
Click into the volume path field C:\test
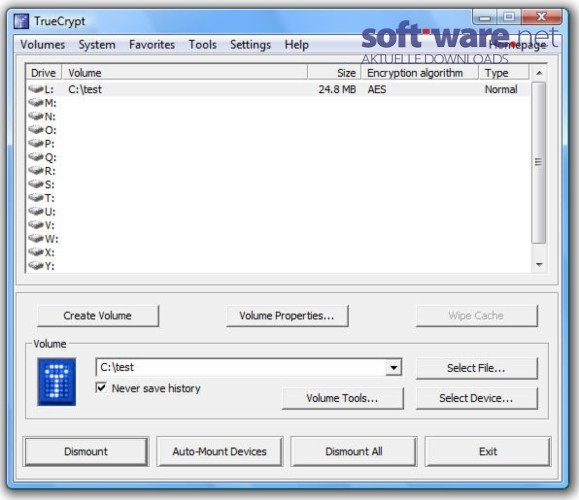[241, 367]
